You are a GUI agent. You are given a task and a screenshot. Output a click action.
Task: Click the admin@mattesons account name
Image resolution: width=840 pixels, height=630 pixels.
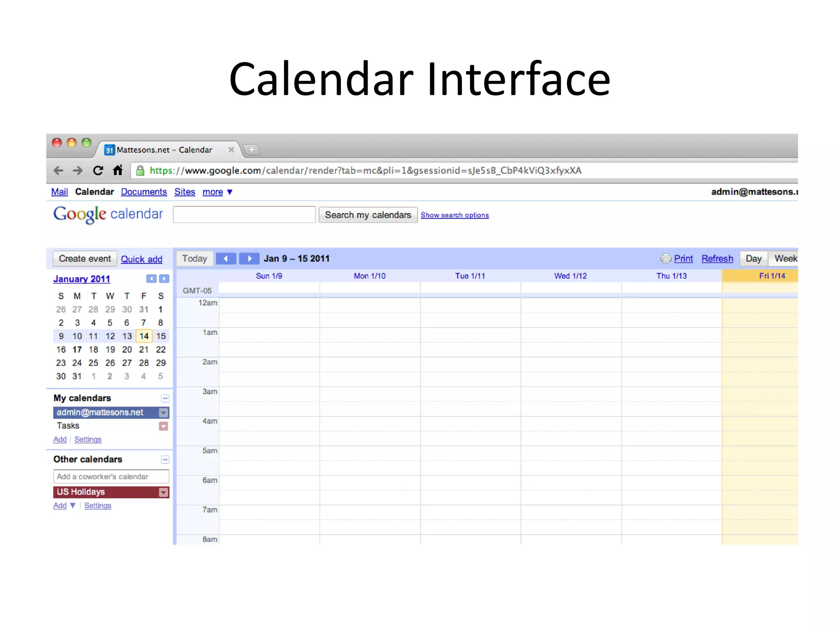tap(755, 192)
